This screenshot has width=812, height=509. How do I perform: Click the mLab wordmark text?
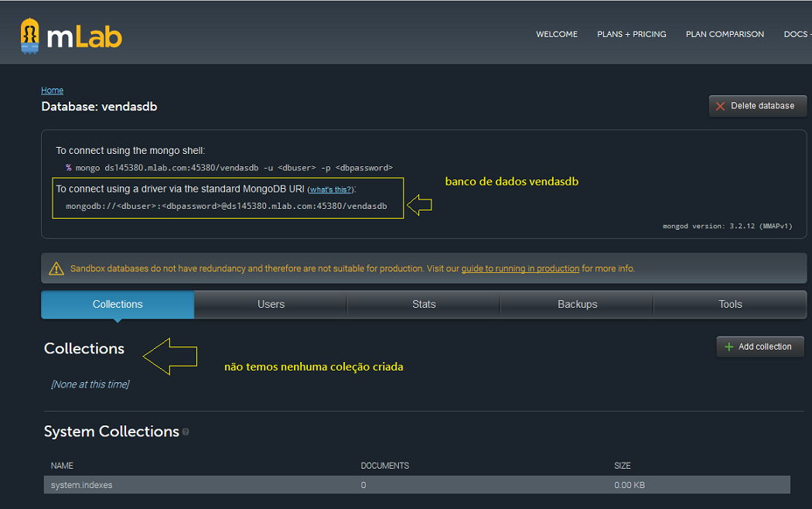(x=84, y=37)
